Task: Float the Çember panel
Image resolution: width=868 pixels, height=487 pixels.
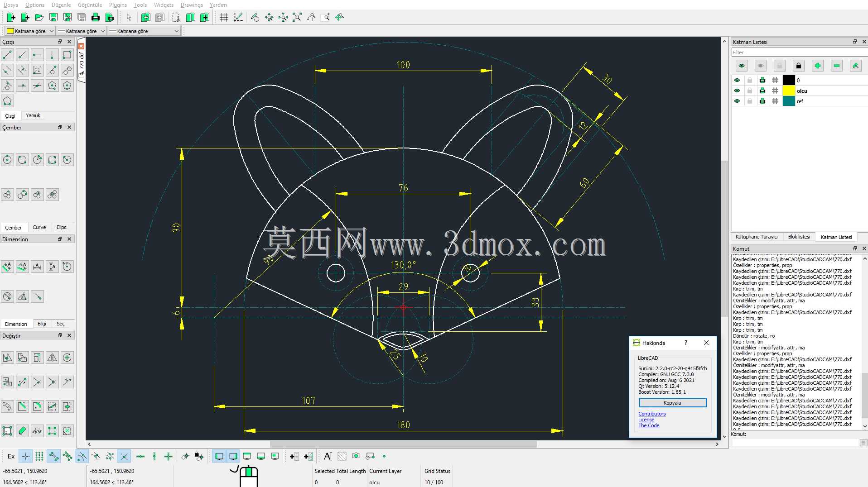Action: click(x=60, y=127)
